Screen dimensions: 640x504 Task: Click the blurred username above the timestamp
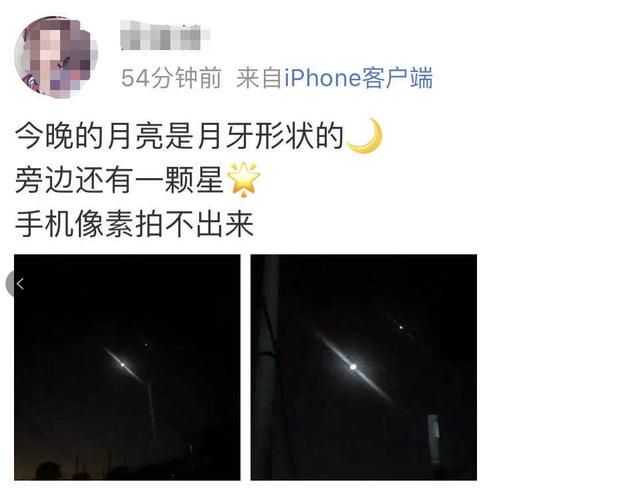[x=165, y=36]
